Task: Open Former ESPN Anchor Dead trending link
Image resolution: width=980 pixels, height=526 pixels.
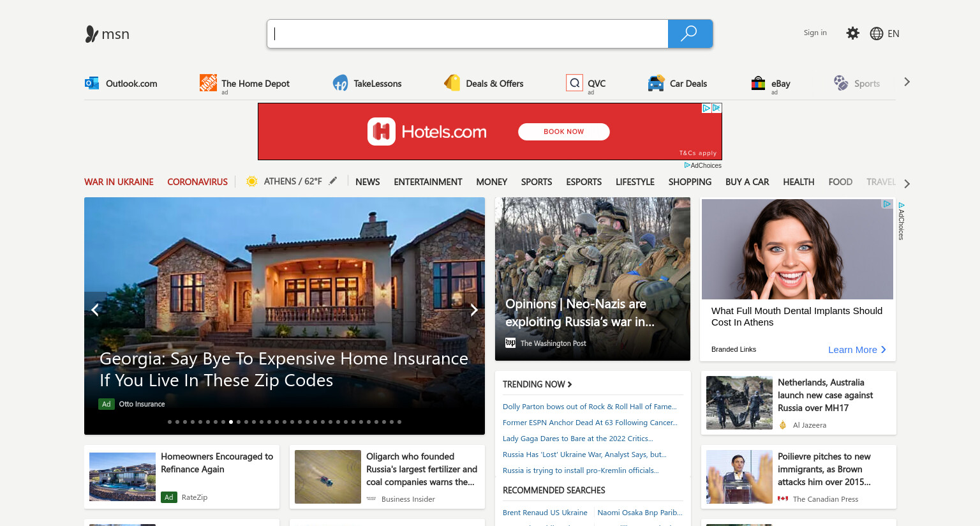Action: click(x=590, y=423)
